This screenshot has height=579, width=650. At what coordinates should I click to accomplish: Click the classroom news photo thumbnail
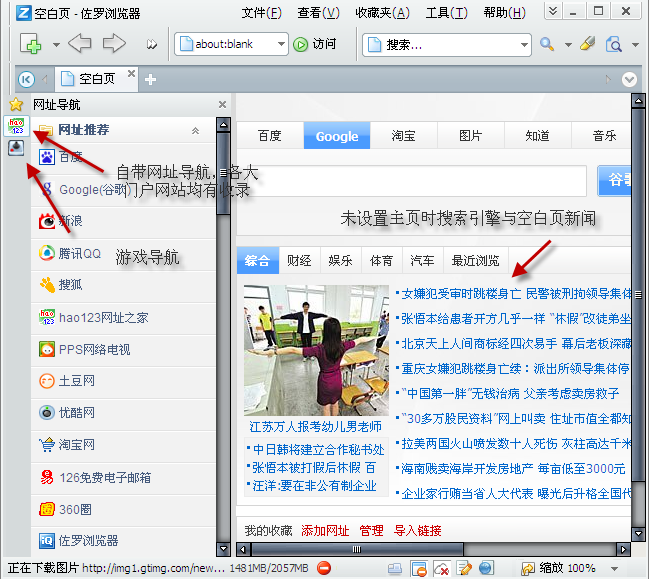[x=316, y=350]
